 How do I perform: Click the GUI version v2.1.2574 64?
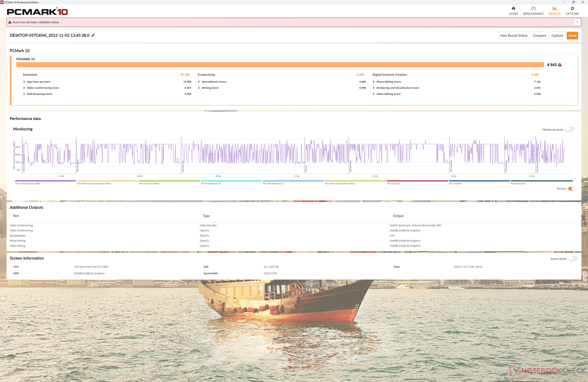point(271,267)
